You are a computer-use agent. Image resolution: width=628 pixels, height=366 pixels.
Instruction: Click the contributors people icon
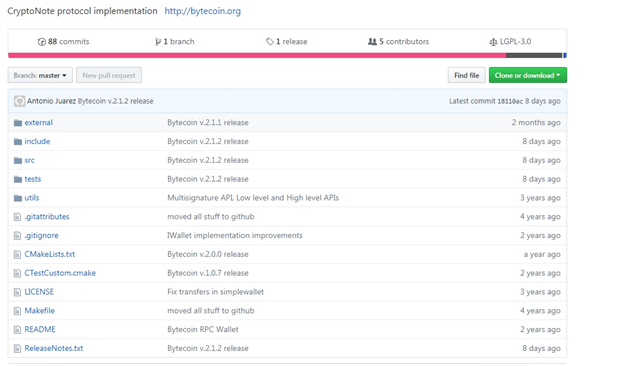click(372, 42)
